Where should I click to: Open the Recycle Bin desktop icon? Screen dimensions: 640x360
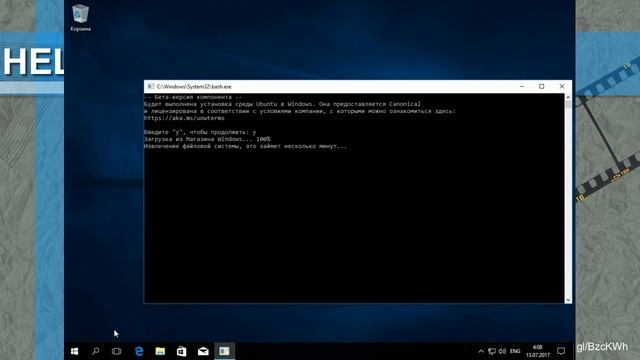click(80, 18)
